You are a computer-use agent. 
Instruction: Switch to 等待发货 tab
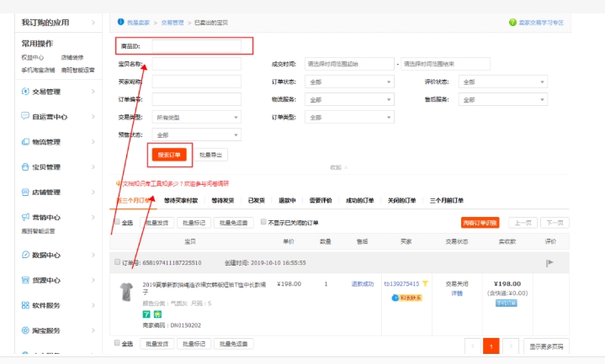pos(223,201)
